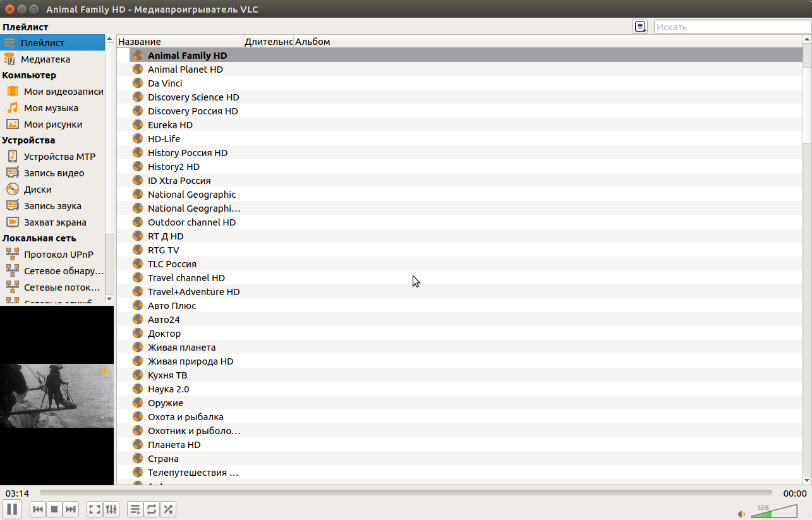Click the playback seek bar
The width and height of the screenshot is (812, 520).
(406, 493)
